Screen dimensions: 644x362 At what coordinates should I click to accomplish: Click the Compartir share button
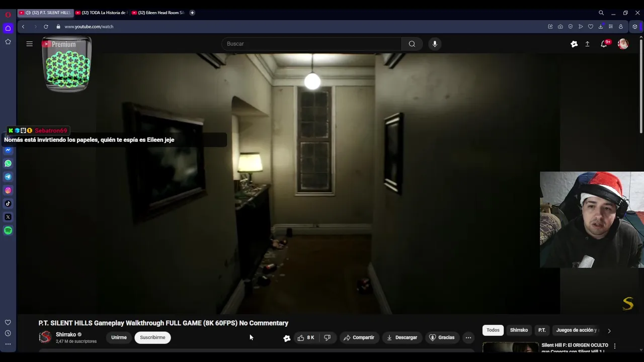[x=359, y=337]
